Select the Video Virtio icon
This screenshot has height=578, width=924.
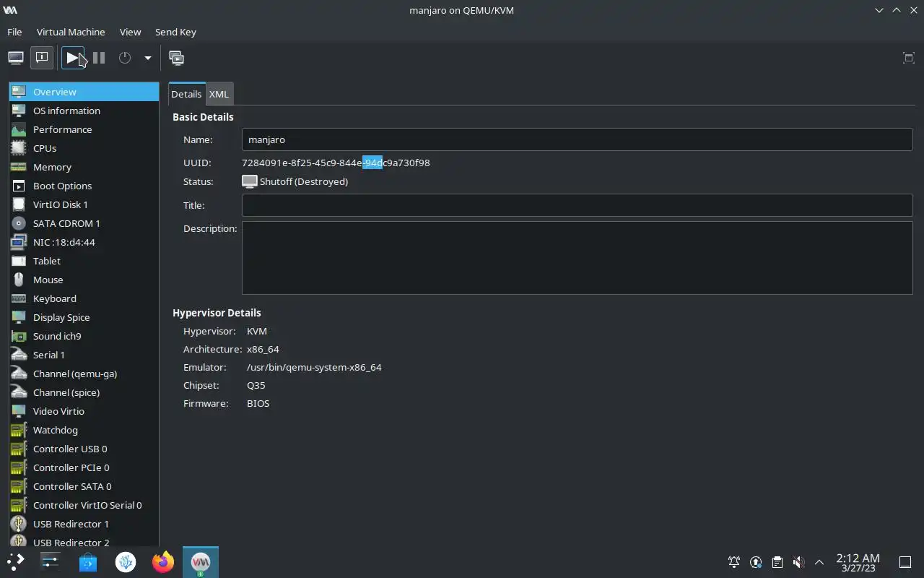tap(19, 411)
